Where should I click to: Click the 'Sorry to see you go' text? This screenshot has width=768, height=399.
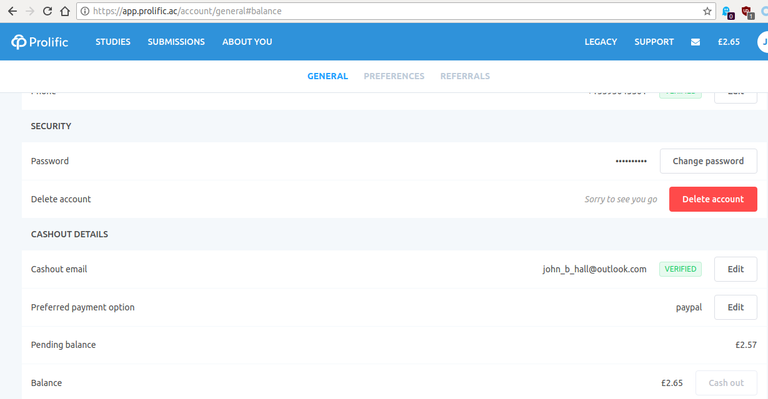tap(621, 199)
